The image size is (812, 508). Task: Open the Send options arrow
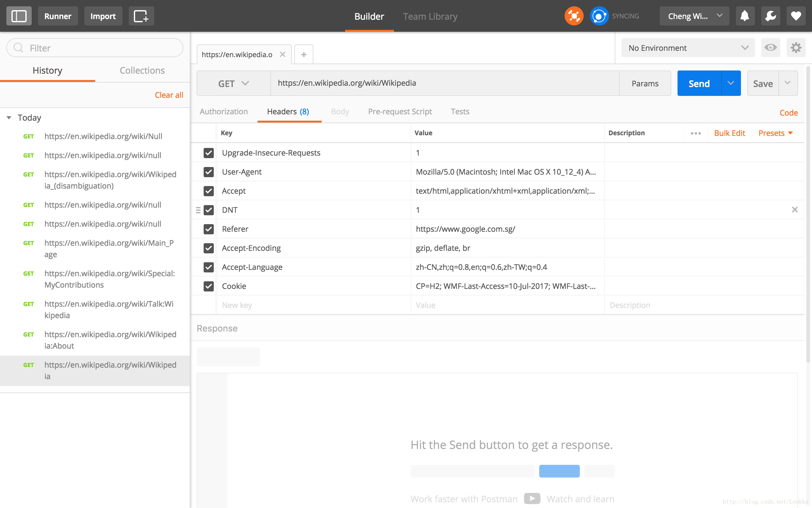pos(731,83)
